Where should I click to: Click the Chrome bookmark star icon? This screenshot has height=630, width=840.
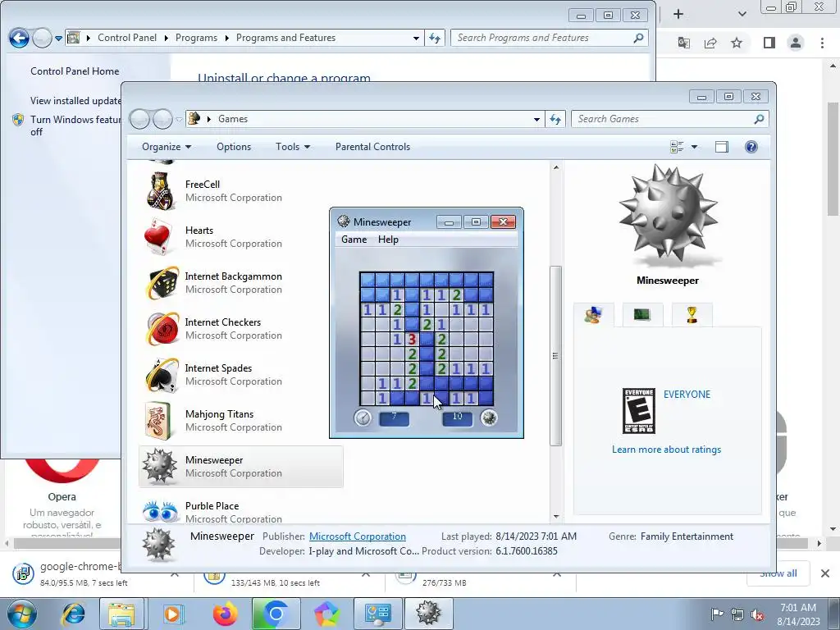click(737, 43)
